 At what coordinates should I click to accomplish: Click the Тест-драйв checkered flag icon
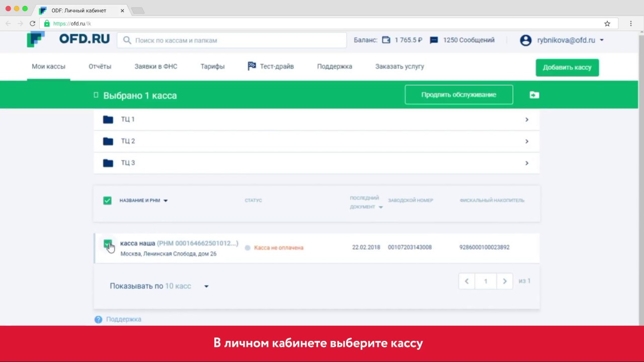coord(252,66)
